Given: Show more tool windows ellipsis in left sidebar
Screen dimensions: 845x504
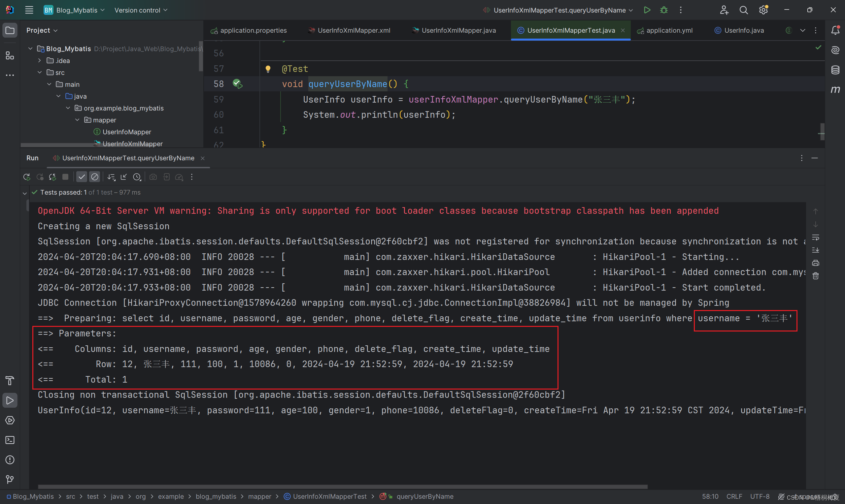Looking at the screenshot, I should tap(10, 75).
